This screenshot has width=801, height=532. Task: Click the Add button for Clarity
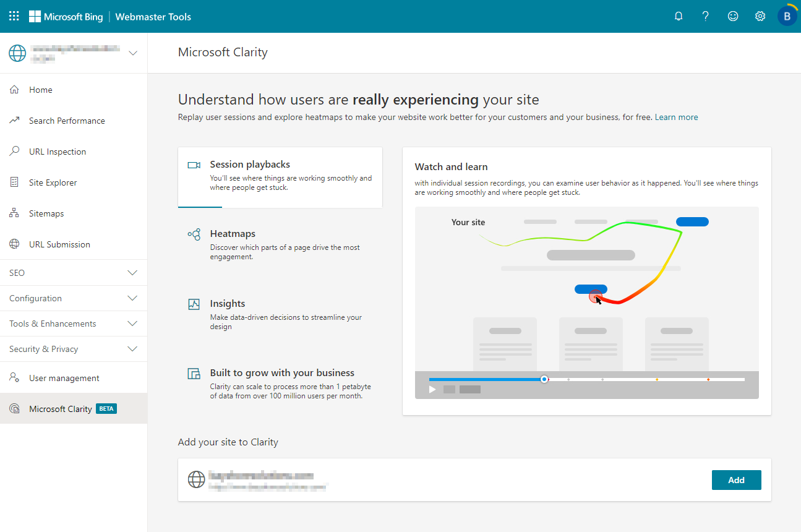pyautogui.click(x=736, y=480)
